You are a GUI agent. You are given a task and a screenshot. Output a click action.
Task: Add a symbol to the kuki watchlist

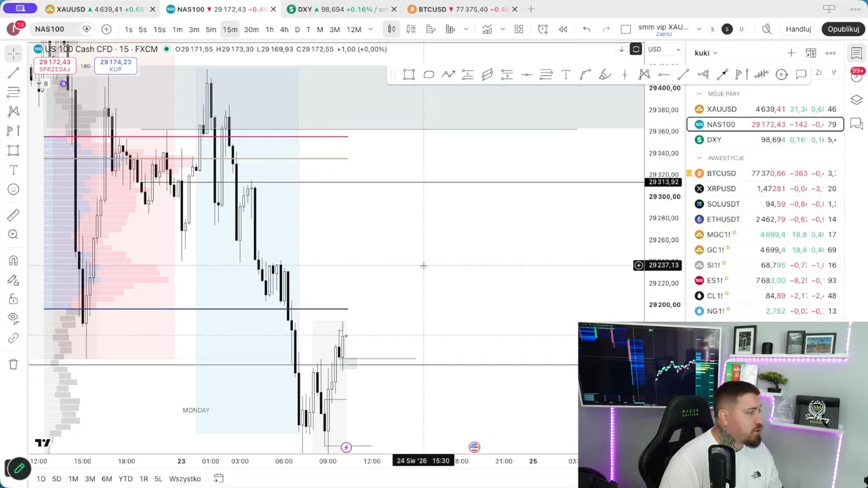coord(791,53)
